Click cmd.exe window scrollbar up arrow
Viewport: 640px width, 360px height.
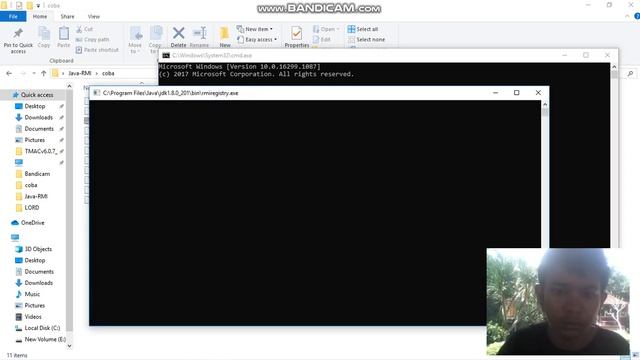614,67
